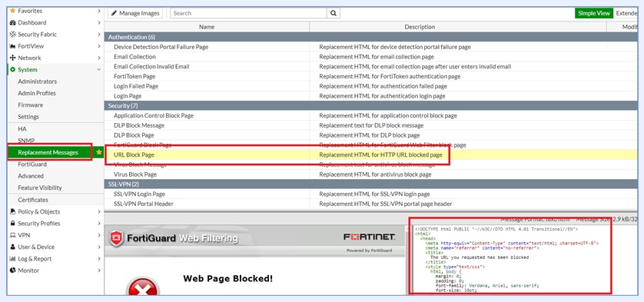The image size is (644, 302).
Task: Expand the Security Profiles chevron
Action: tap(99, 224)
